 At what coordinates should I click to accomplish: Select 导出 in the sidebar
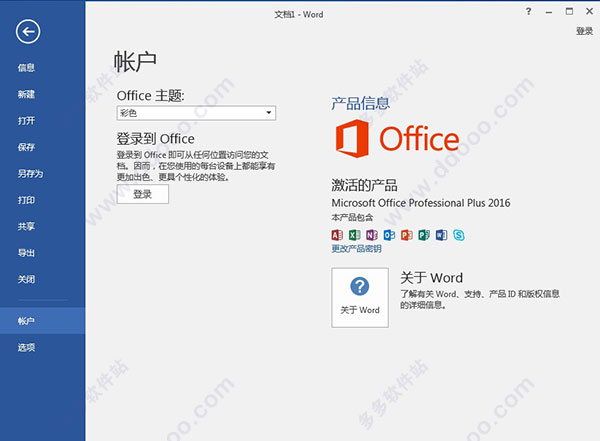(26, 253)
